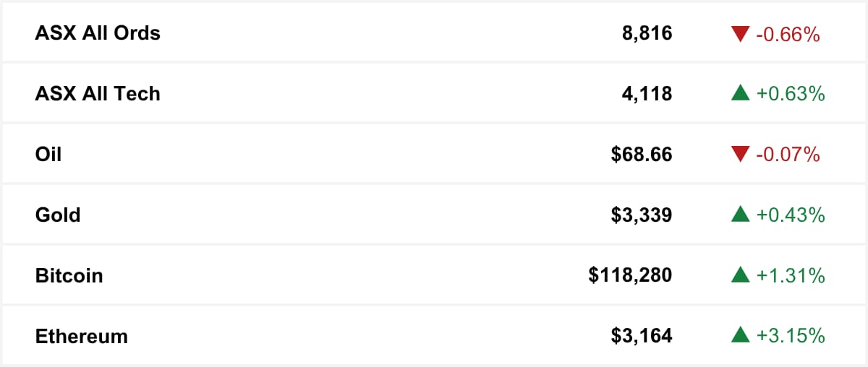
Task: Click the $3,339 gold price
Action: pos(642,215)
